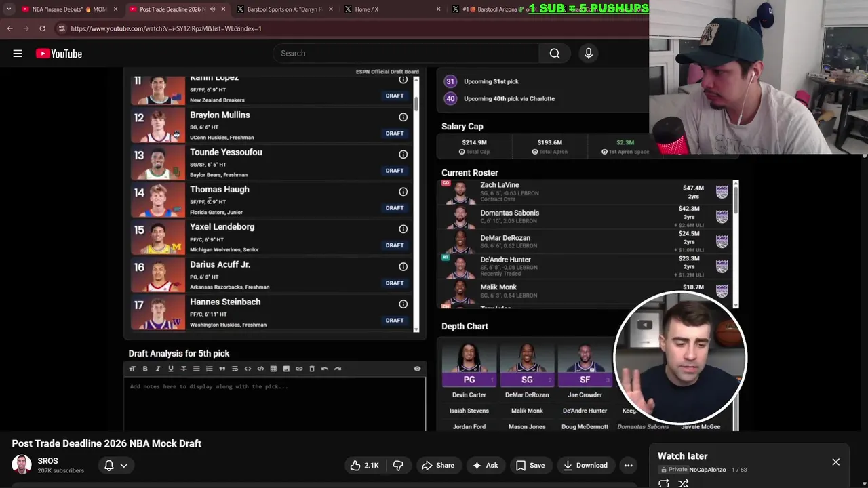Change text size in the editor toolbar
Image resolution: width=868 pixels, height=488 pixels.
(132, 369)
